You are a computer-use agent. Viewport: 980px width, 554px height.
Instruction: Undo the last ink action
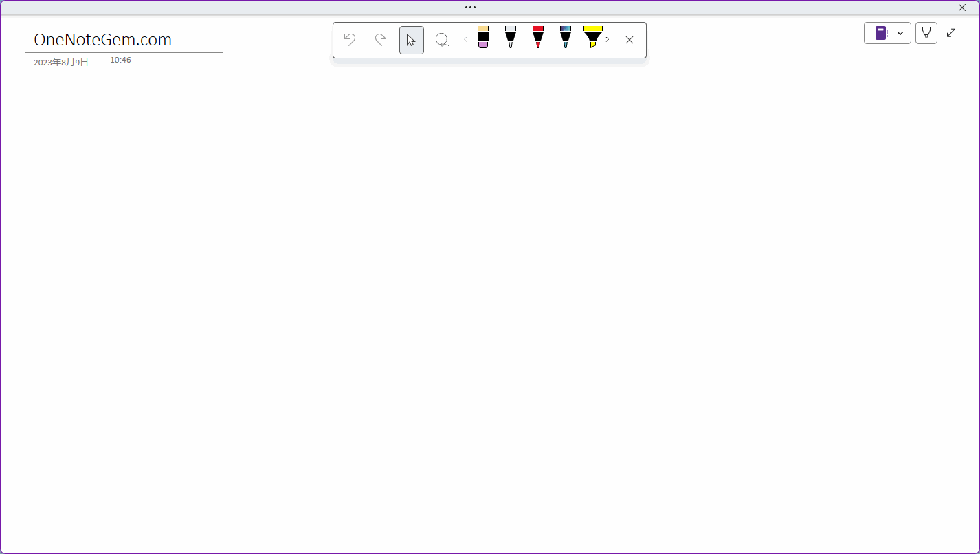coord(350,40)
